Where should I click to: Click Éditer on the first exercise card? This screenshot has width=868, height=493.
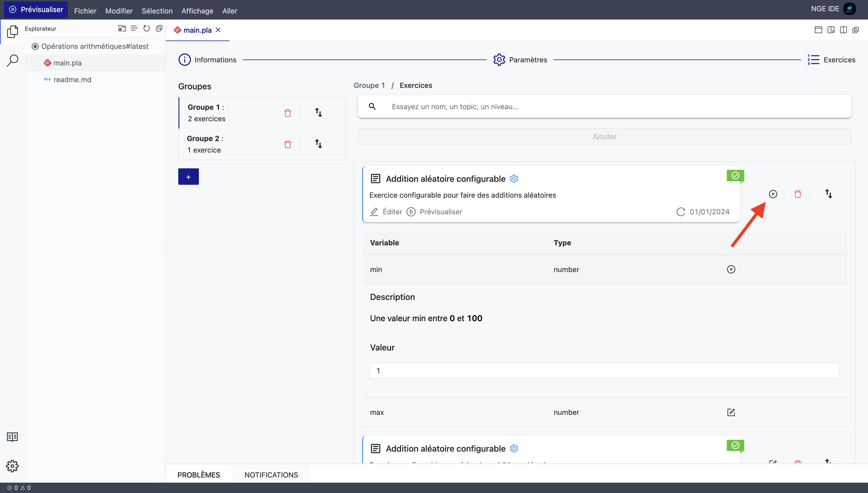pyautogui.click(x=386, y=212)
